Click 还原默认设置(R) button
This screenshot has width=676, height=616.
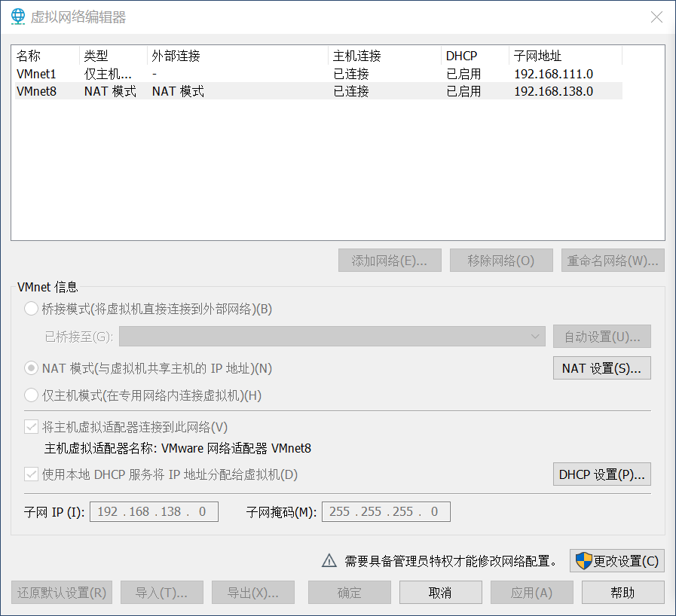62,593
